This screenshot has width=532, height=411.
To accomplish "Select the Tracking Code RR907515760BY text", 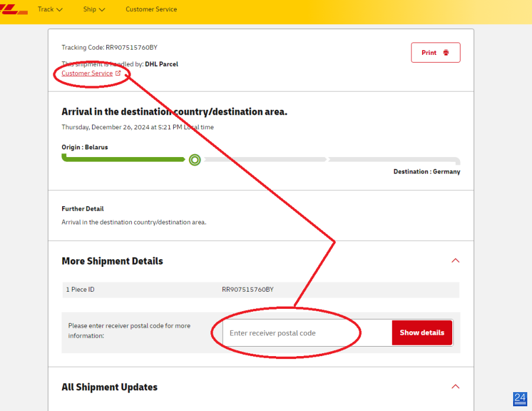I will click(109, 47).
